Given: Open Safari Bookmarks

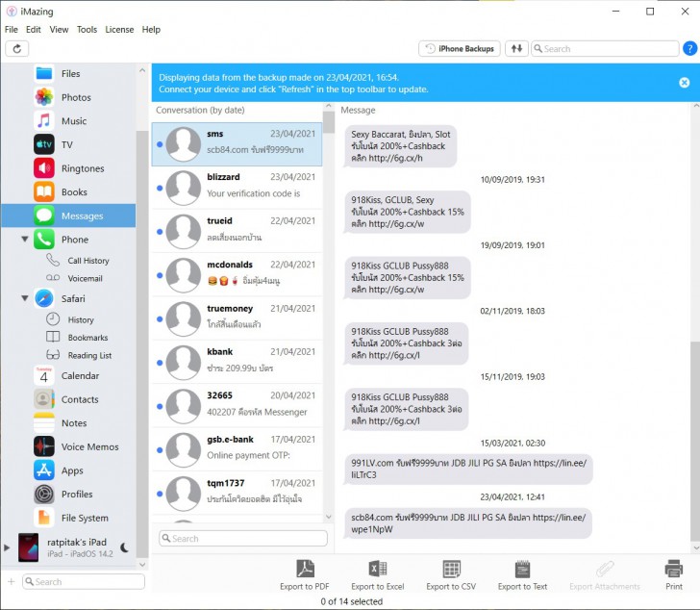Looking at the screenshot, I should tap(87, 338).
